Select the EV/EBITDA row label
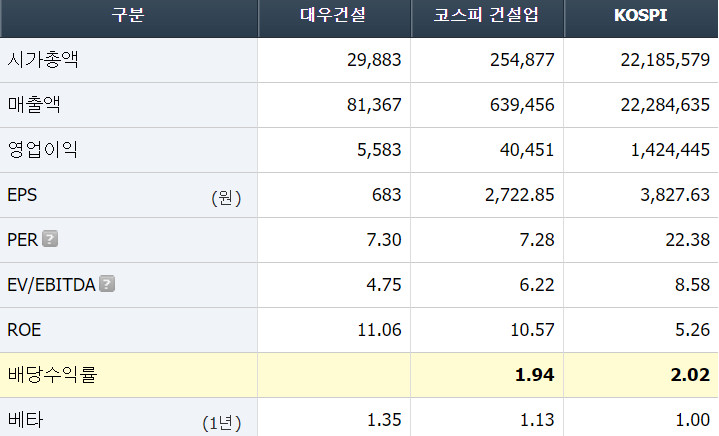Screen dimensions: 719x436 [51, 285]
